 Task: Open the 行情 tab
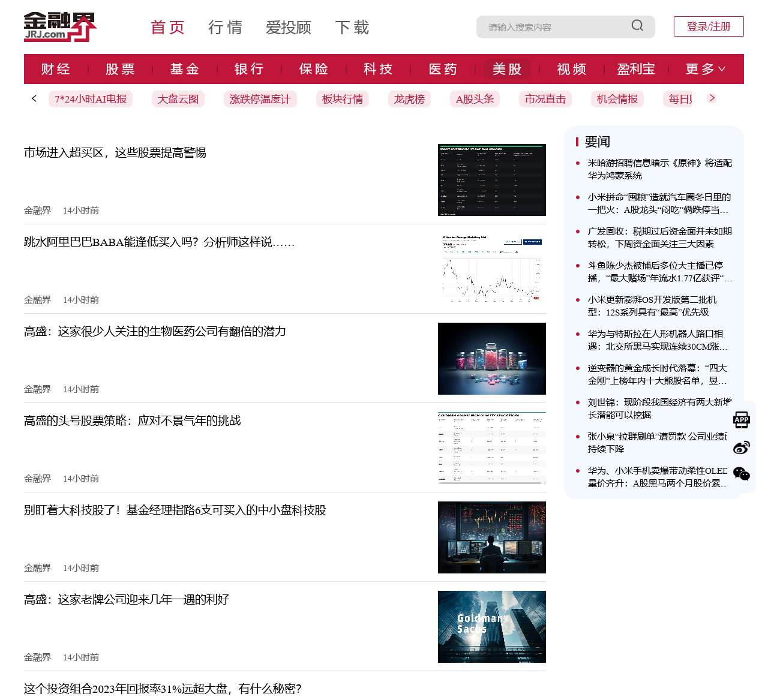[x=226, y=28]
